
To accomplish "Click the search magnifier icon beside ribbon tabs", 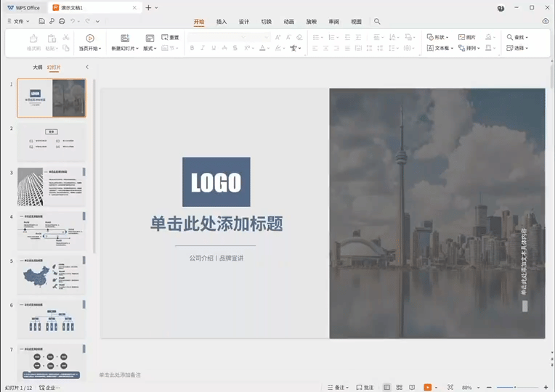I will pyautogui.click(x=377, y=22).
